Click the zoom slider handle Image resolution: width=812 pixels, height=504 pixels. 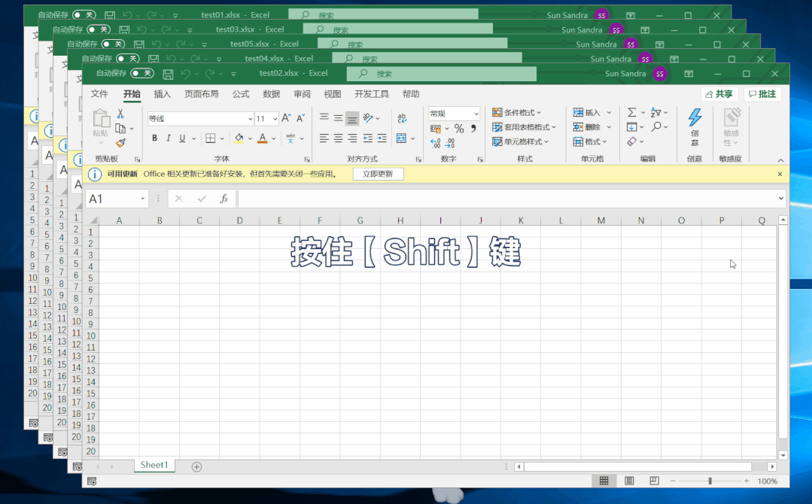pos(710,481)
